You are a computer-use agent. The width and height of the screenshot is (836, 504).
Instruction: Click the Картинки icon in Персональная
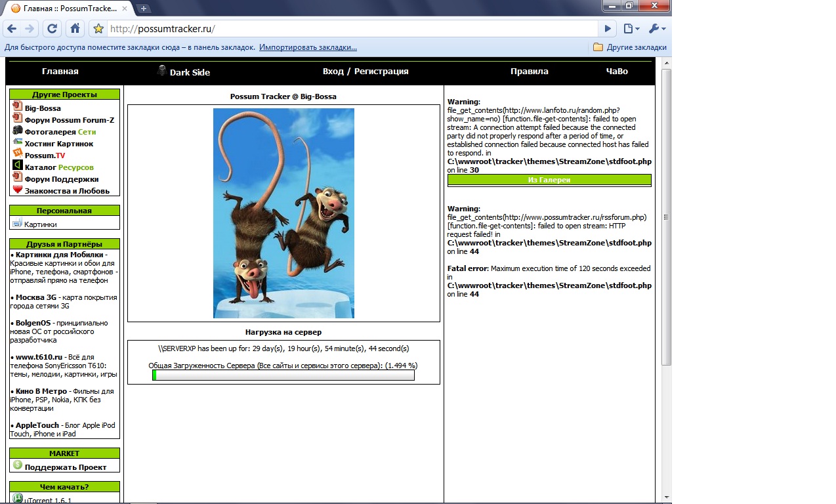17,222
